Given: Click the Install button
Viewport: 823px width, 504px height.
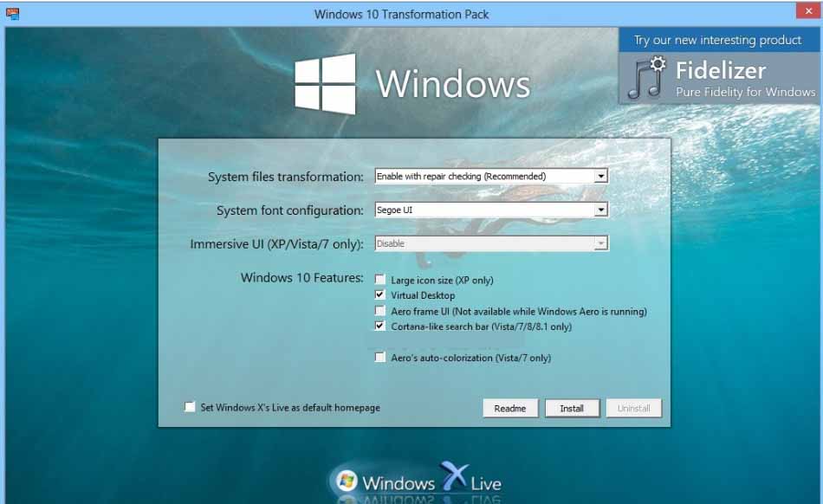Looking at the screenshot, I should point(572,408).
